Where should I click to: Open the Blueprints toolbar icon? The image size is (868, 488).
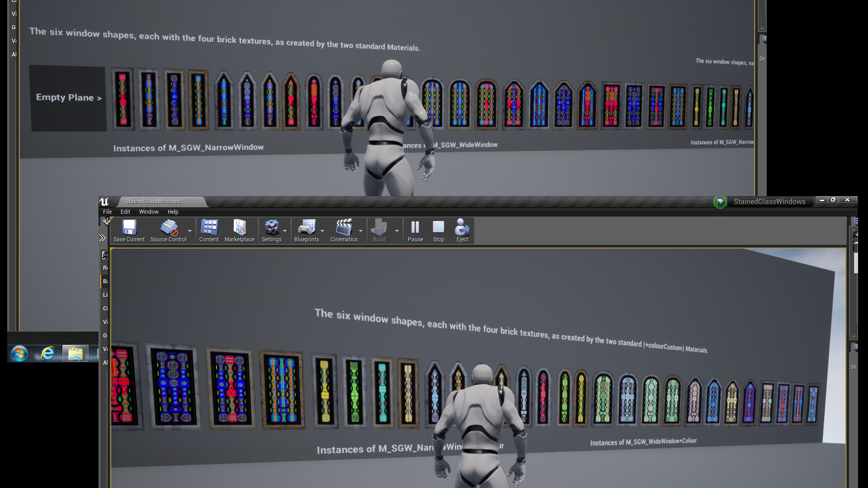point(307,228)
